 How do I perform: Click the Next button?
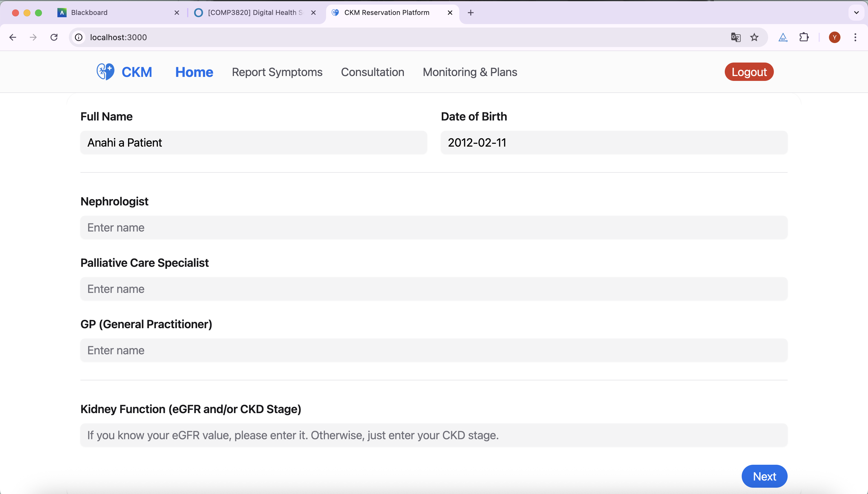(x=764, y=476)
